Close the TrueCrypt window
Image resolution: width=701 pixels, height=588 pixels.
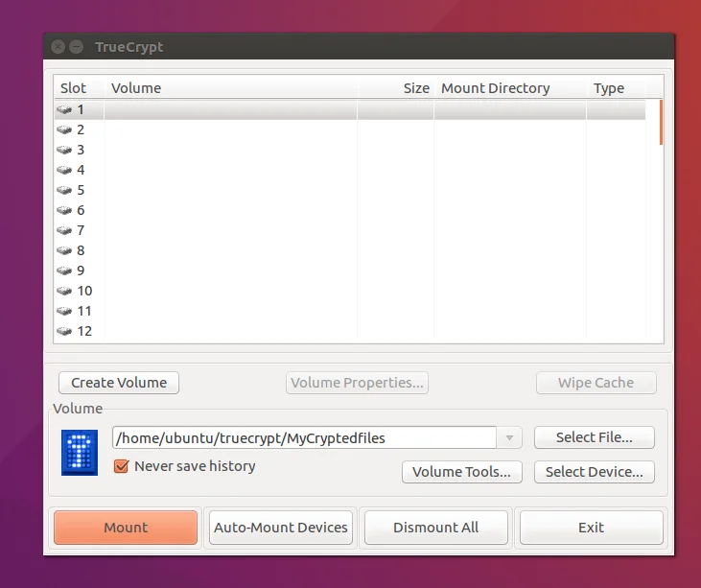point(58,46)
